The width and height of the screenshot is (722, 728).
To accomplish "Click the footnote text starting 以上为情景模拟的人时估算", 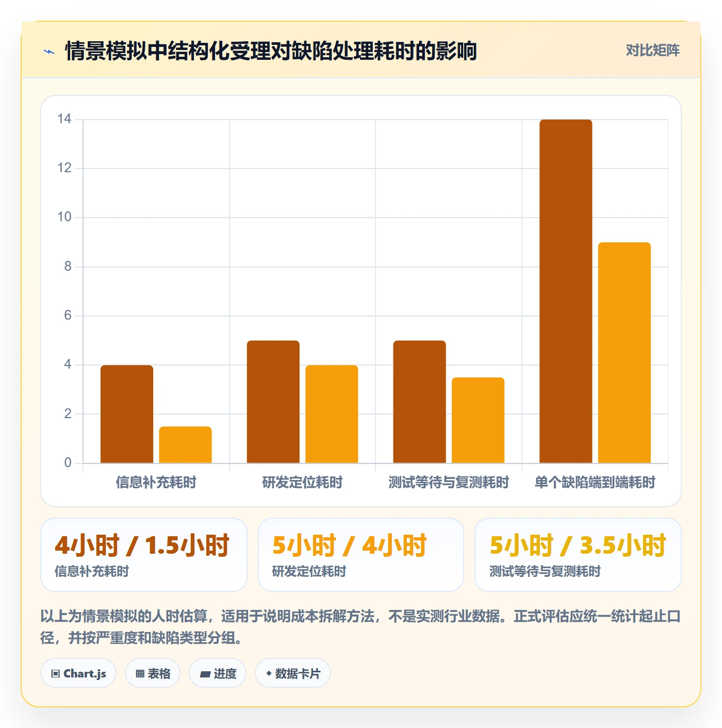I will (x=360, y=627).
